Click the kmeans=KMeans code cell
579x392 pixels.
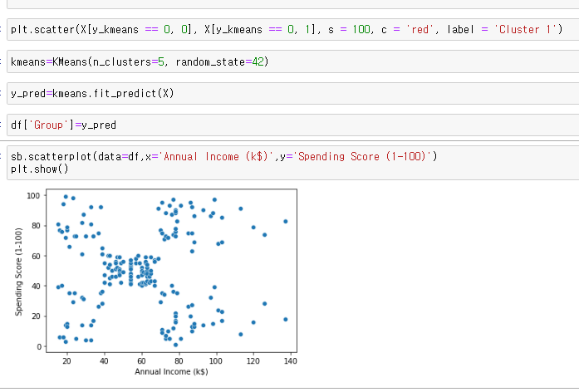[x=293, y=61]
